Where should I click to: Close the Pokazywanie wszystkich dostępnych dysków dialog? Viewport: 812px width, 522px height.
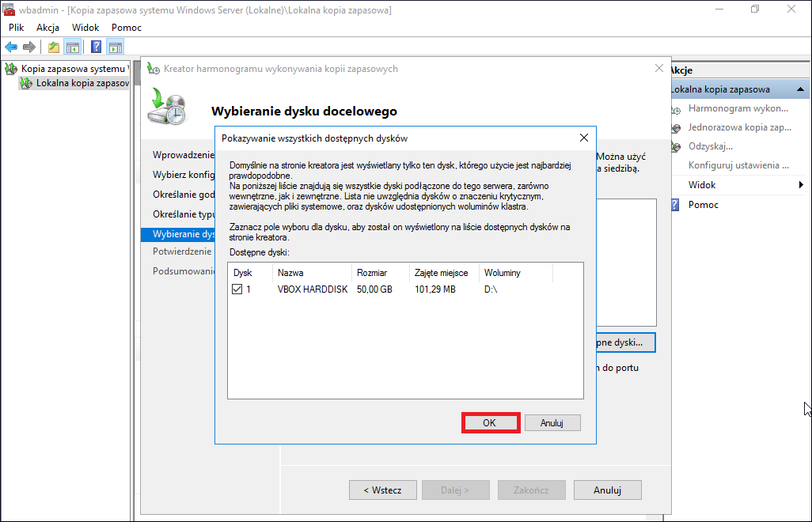click(x=584, y=138)
